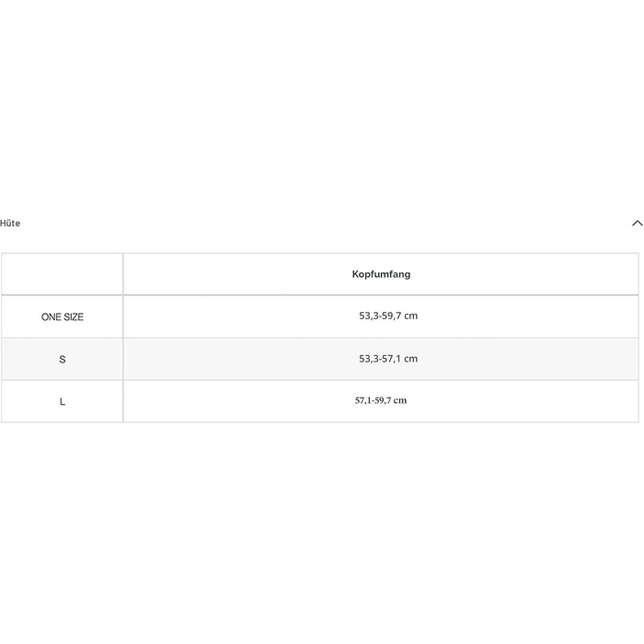Select the L size row label
644x644 pixels.
point(62,401)
